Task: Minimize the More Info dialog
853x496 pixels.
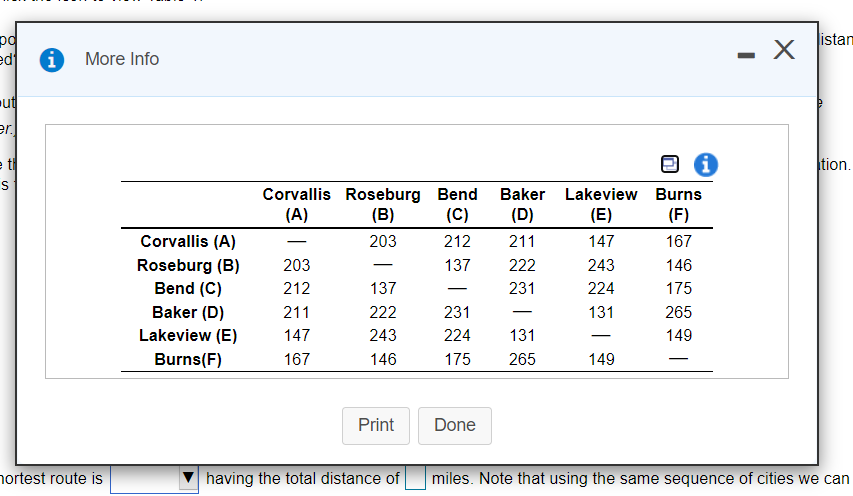Action: click(x=746, y=55)
